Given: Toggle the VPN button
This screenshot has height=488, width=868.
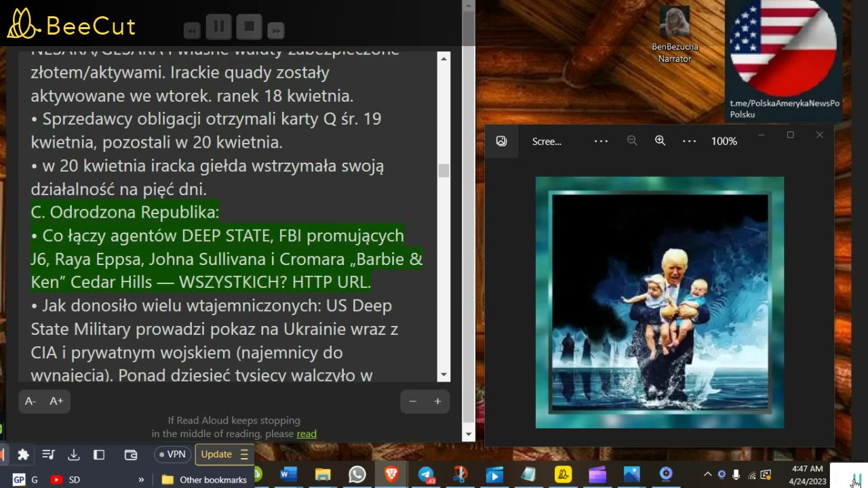Looking at the screenshot, I should coord(172,454).
